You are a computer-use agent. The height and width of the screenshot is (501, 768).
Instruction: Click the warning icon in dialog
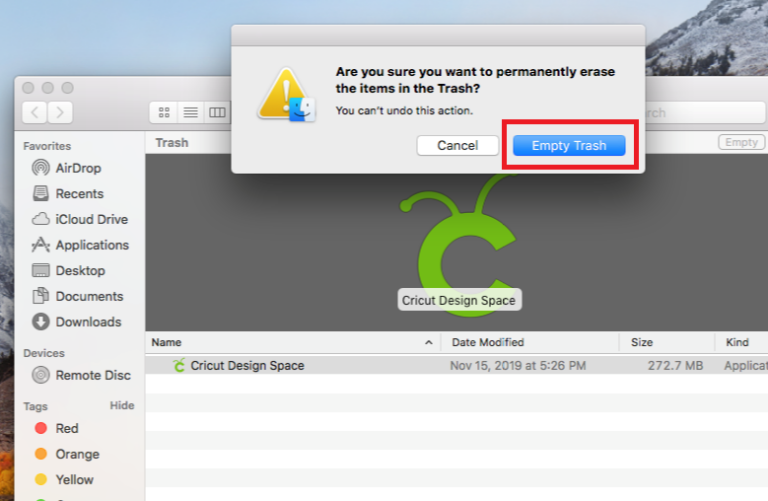(x=287, y=95)
